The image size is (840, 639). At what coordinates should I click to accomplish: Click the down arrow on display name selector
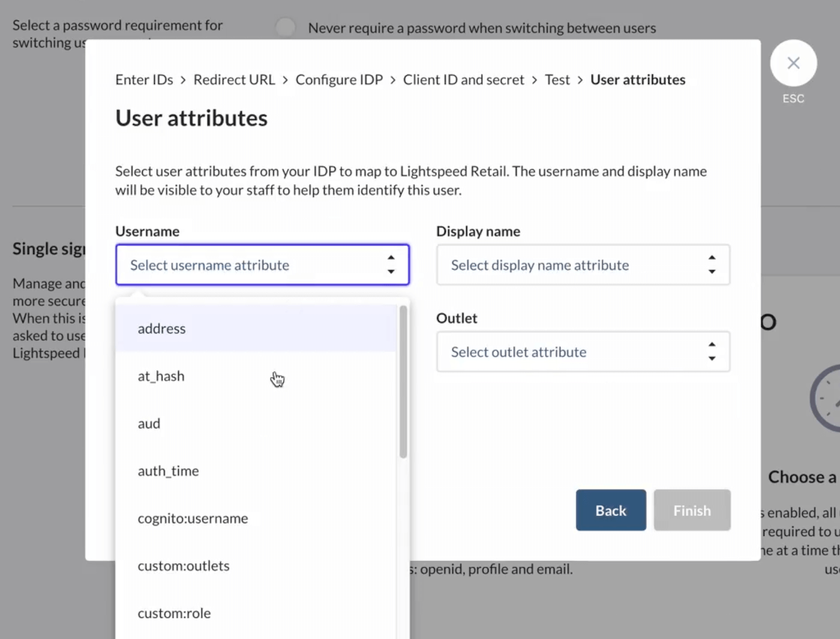tap(712, 273)
